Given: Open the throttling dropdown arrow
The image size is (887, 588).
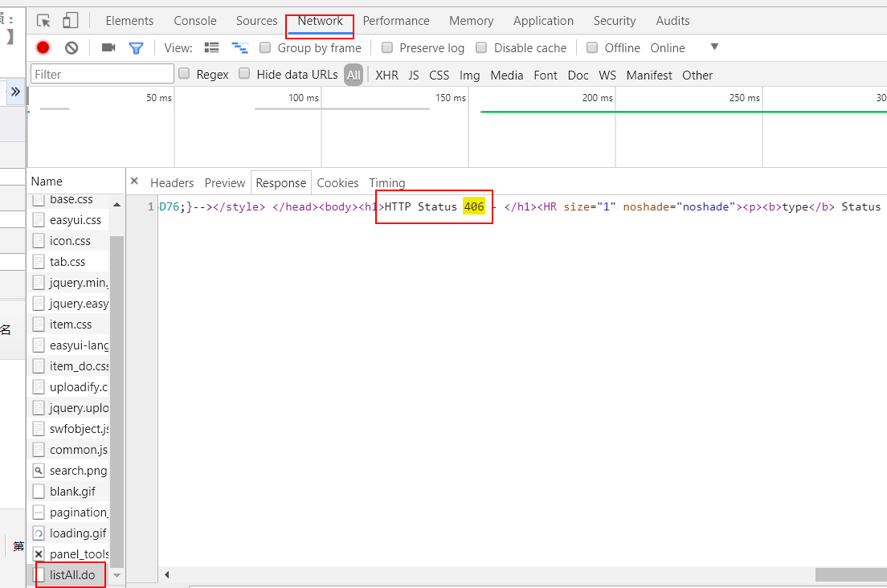Looking at the screenshot, I should tap(714, 47).
